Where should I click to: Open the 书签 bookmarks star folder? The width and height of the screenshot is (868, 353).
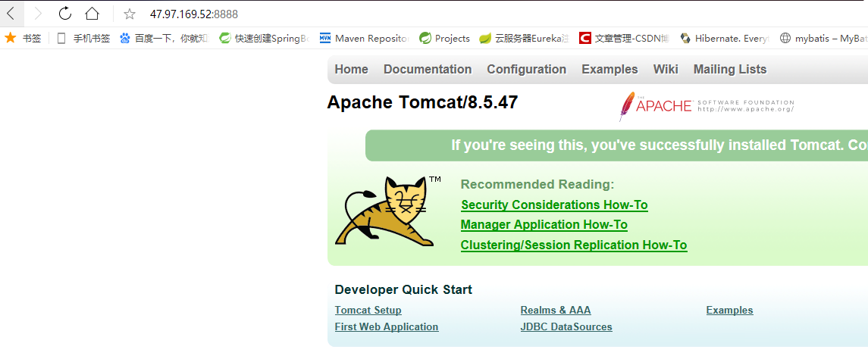pos(23,38)
